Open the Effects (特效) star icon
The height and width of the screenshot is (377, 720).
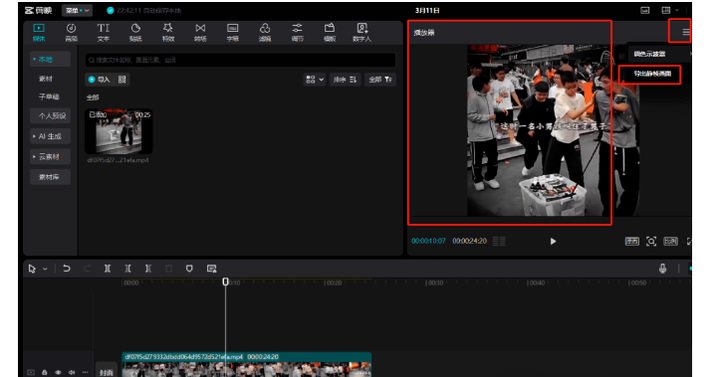pos(168,33)
